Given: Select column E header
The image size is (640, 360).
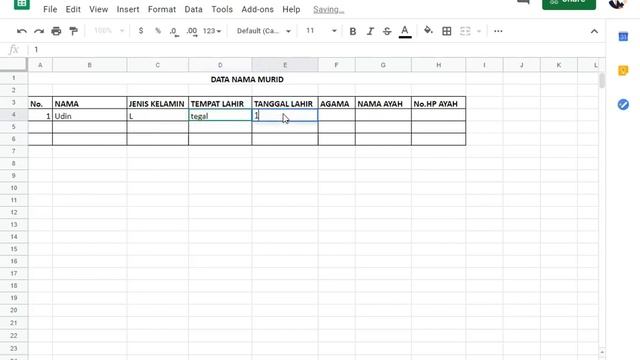Looking at the screenshot, I should [285, 65].
